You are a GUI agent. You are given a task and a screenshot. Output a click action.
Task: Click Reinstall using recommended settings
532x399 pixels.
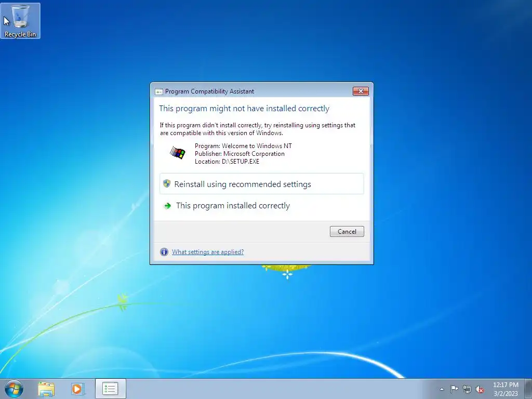262,184
